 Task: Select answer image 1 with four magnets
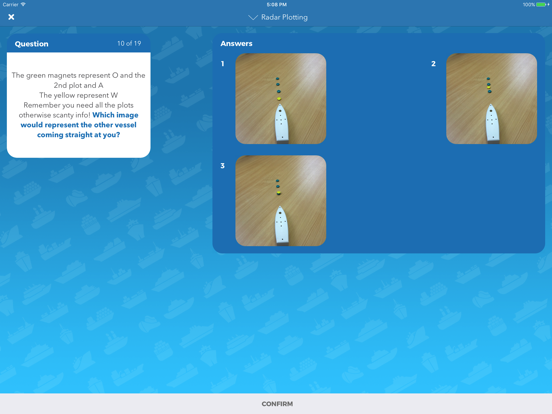click(x=281, y=99)
